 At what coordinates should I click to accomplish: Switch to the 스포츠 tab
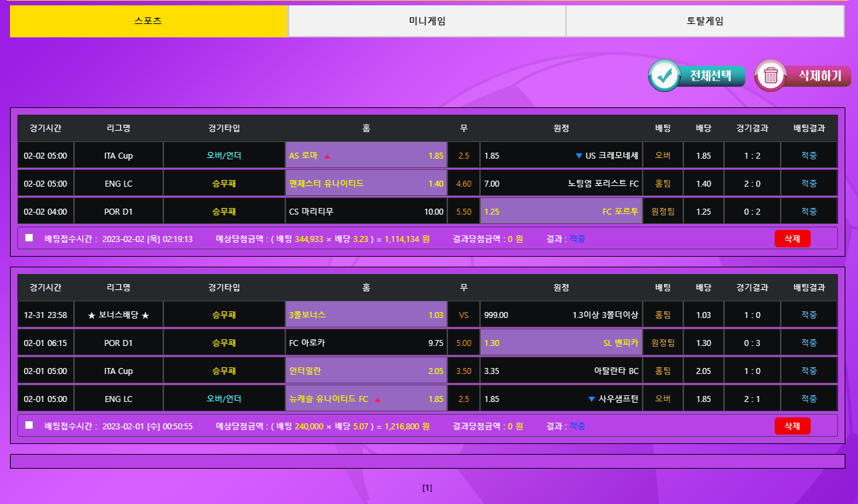pos(148,21)
